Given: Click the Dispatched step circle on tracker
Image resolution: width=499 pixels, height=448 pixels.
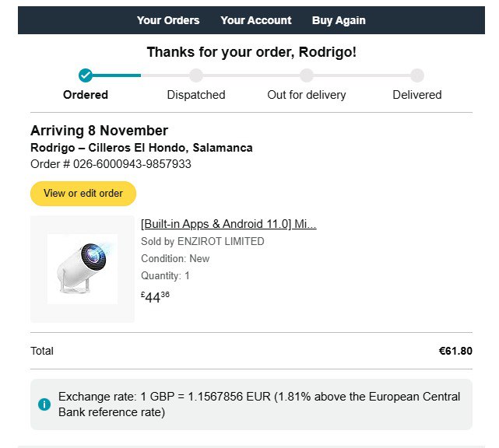Looking at the screenshot, I should click(196, 75).
